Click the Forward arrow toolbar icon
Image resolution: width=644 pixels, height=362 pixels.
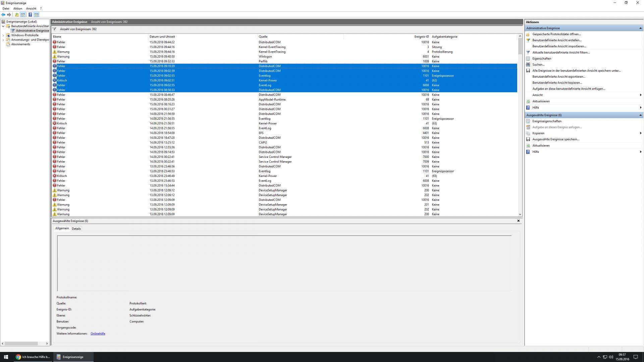point(9,15)
